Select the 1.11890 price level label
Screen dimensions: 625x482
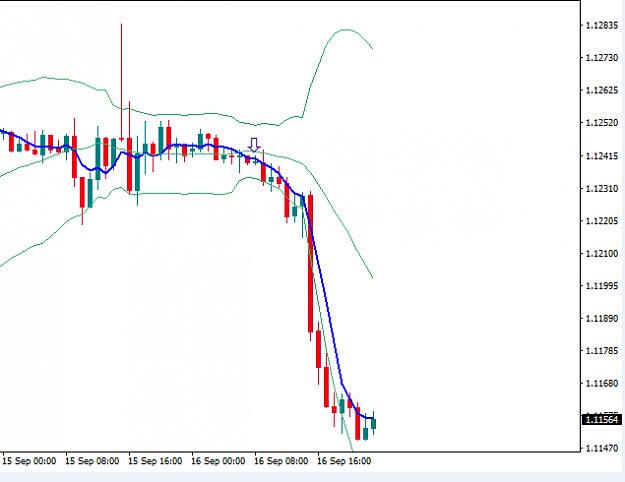coord(601,319)
